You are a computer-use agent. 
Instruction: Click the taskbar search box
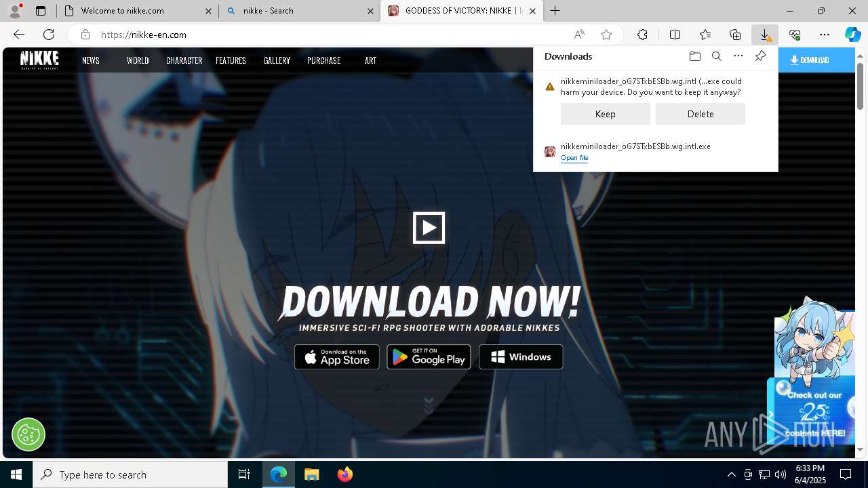coord(130,474)
